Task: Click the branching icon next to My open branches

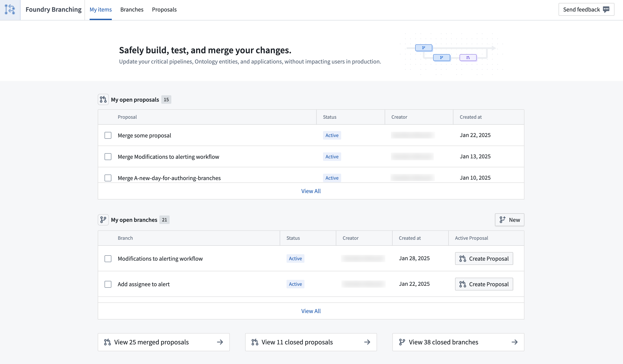Action: tap(103, 219)
